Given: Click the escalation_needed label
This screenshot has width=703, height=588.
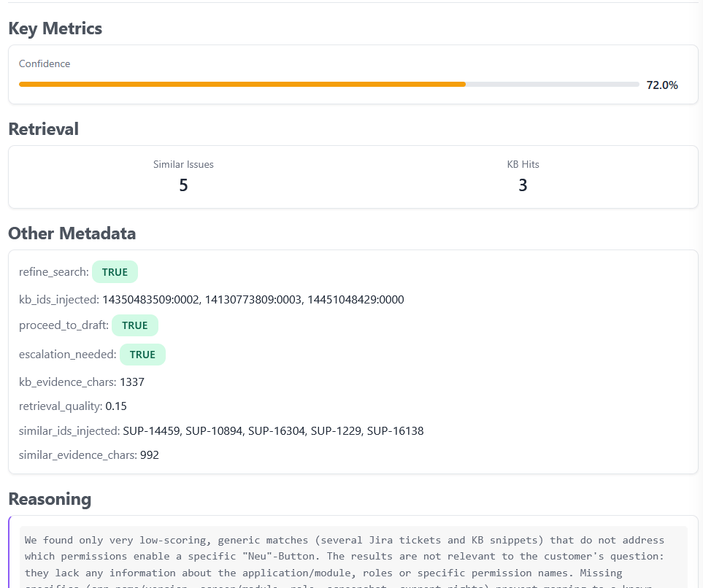Looking at the screenshot, I should (68, 355).
